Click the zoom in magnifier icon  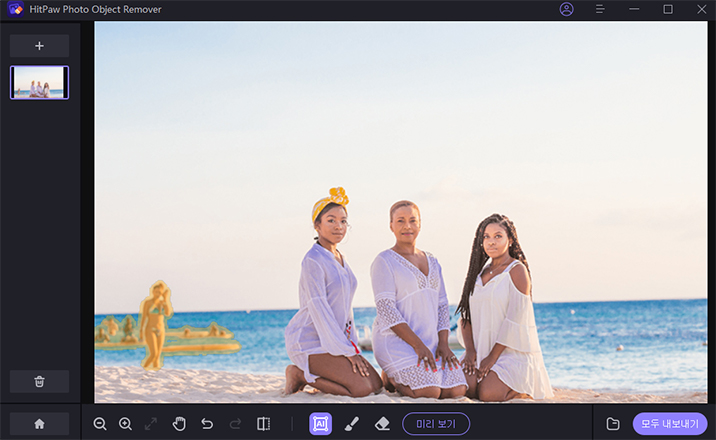[x=126, y=424]
